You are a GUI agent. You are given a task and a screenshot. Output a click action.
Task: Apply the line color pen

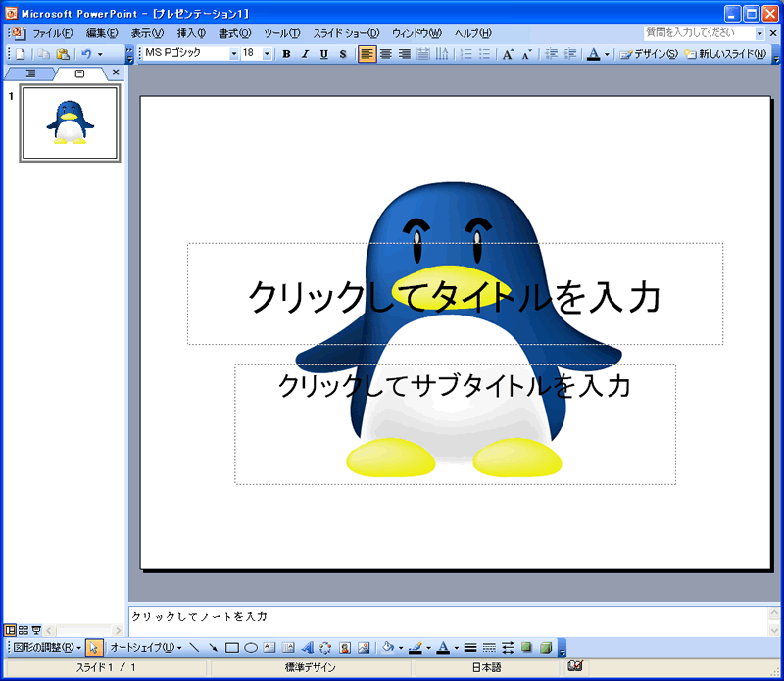pos(416,648)
